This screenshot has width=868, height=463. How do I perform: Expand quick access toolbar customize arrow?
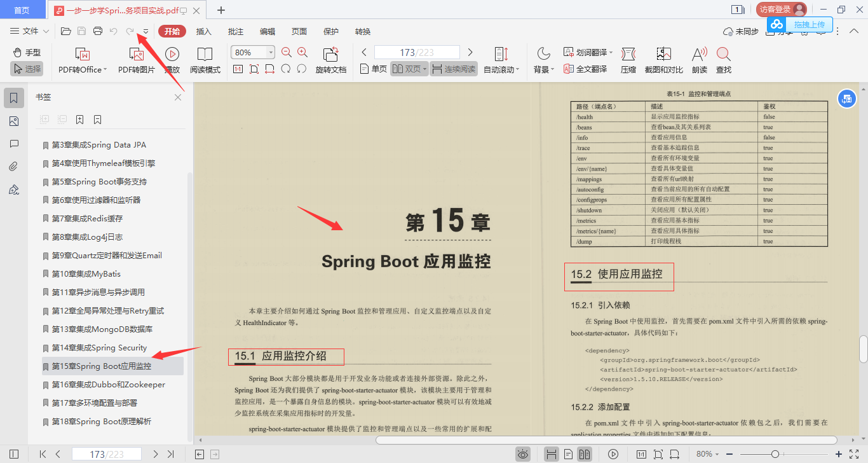146,32
